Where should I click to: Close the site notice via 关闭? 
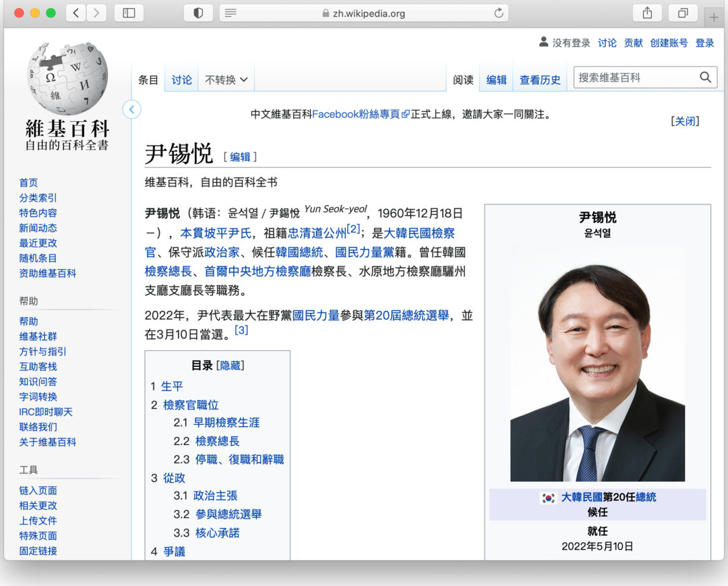click(685, 121)
